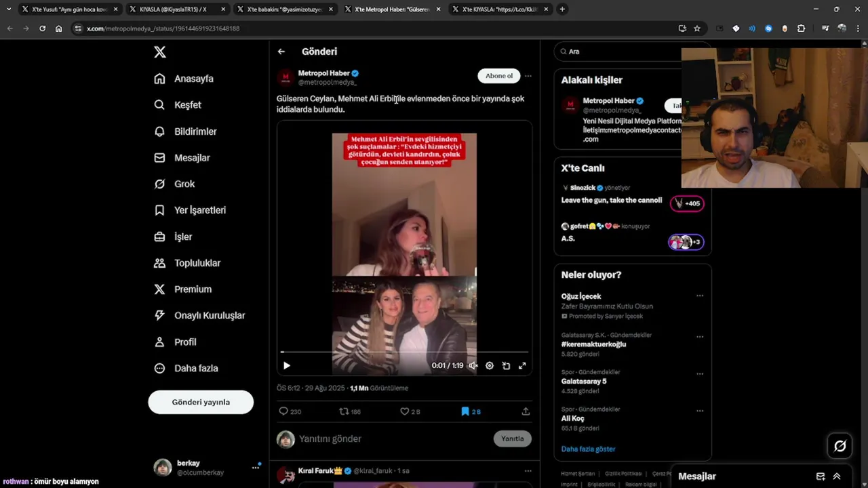Join Sinozick live space +405

687,203
